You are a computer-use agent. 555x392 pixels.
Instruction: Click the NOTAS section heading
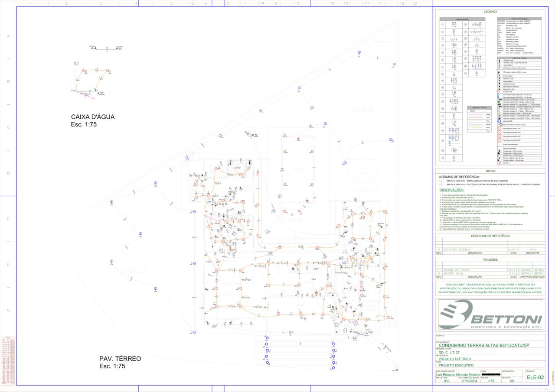click(490, 171)
